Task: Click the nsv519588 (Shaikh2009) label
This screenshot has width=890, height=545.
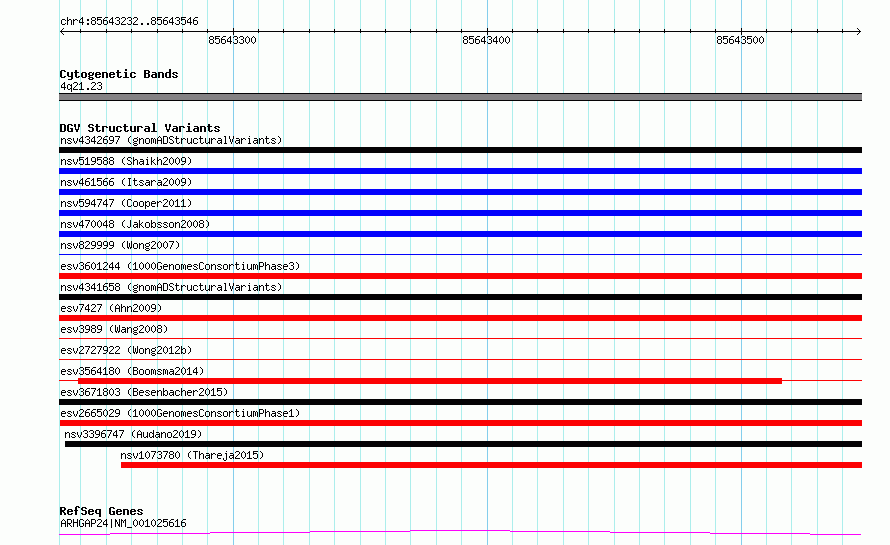Action: 126,161
